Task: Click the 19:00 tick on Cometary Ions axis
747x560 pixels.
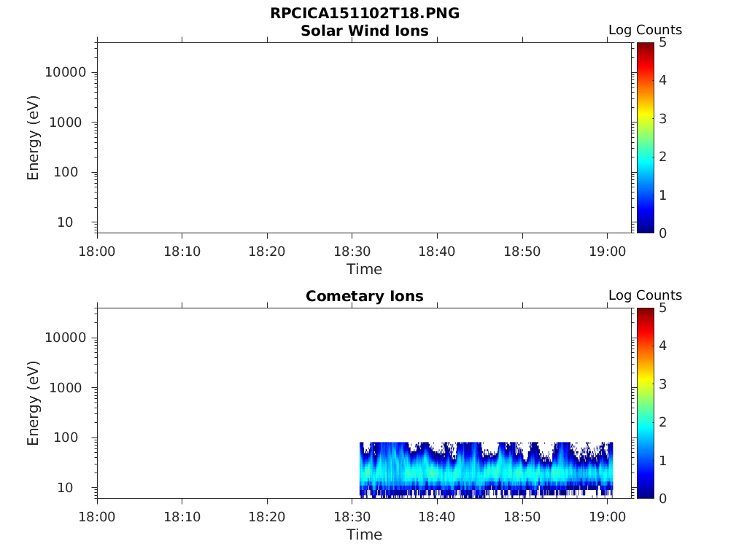Action: pos(608,517)
